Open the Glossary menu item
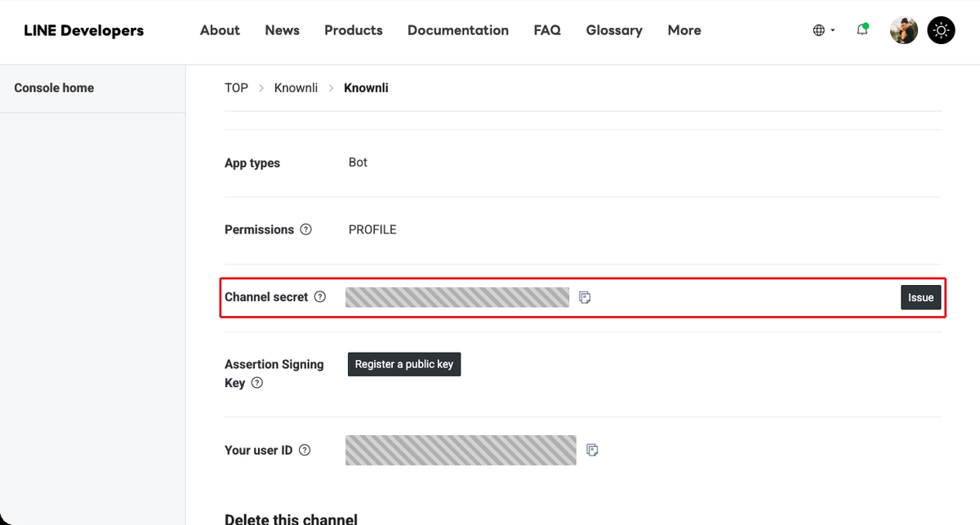 click(614, 30)
